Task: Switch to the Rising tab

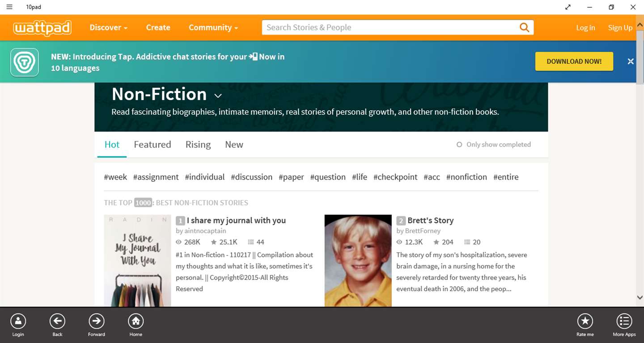Action: tap(198, 145)
